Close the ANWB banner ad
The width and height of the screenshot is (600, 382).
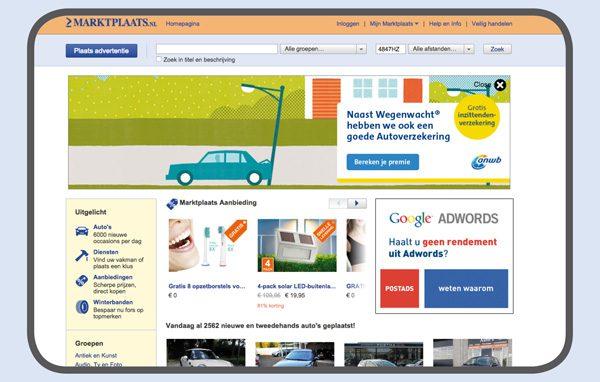[500, 85]
